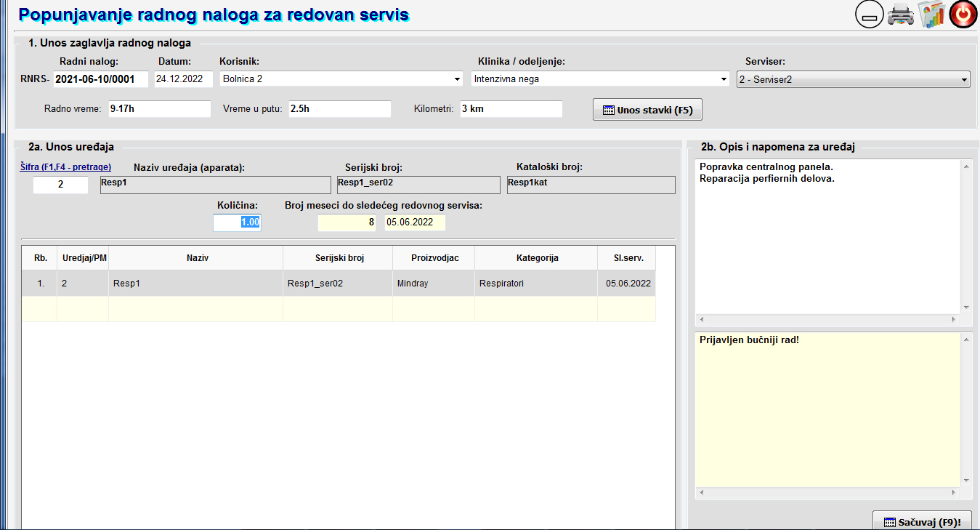
Task: Click the Kilometri field
Action: coord(511,109)
